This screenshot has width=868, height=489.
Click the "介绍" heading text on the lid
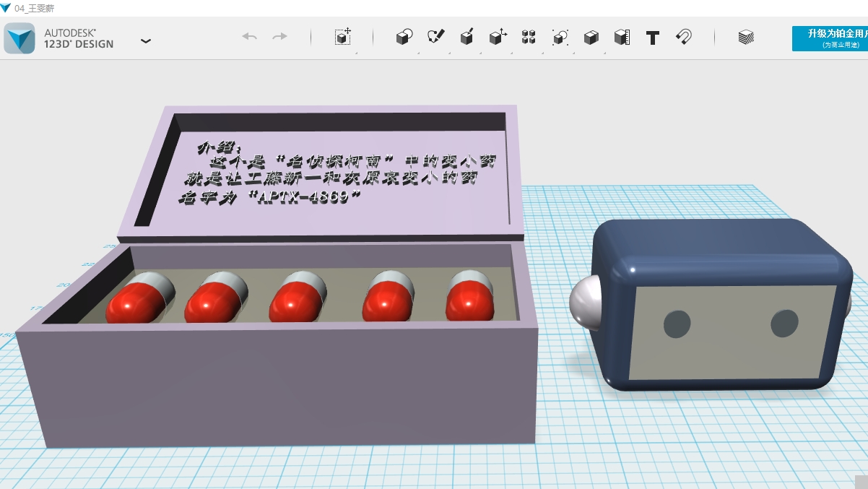point(217,148)
